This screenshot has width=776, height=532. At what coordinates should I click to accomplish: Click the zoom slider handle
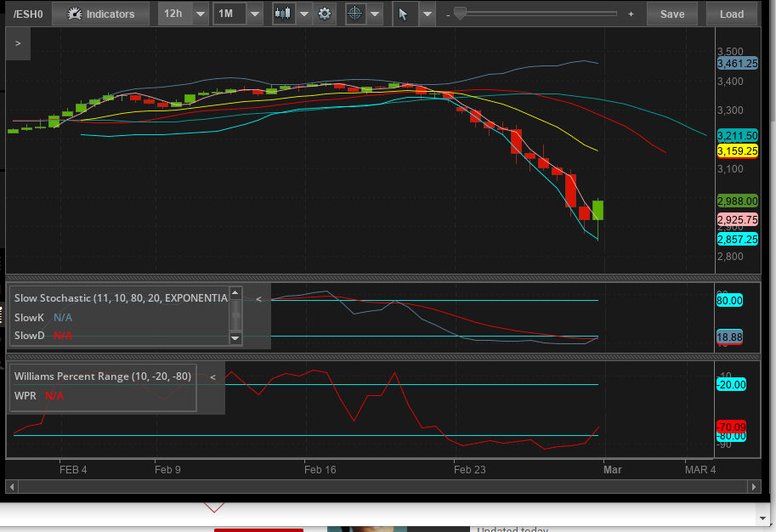tap(460, 14)
